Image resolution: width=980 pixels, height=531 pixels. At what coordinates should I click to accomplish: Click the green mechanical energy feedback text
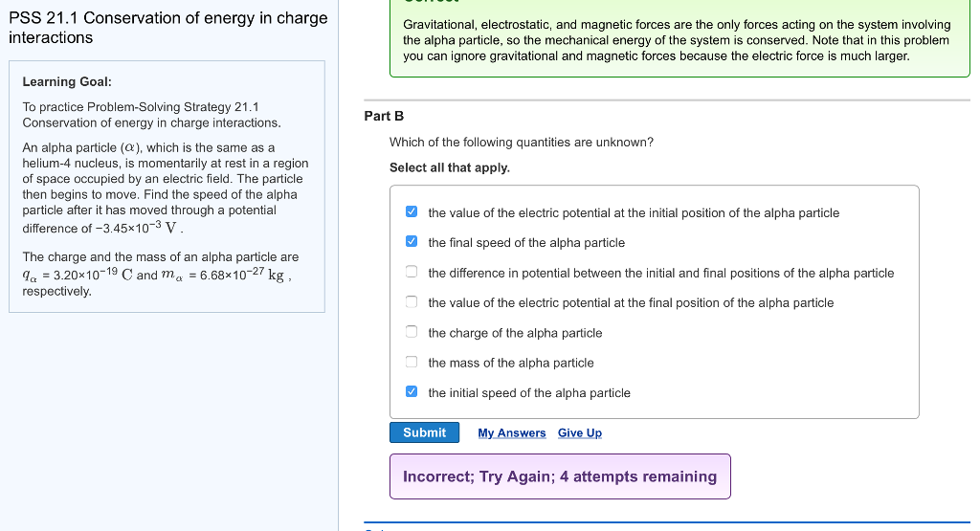(x=677, y=40)
